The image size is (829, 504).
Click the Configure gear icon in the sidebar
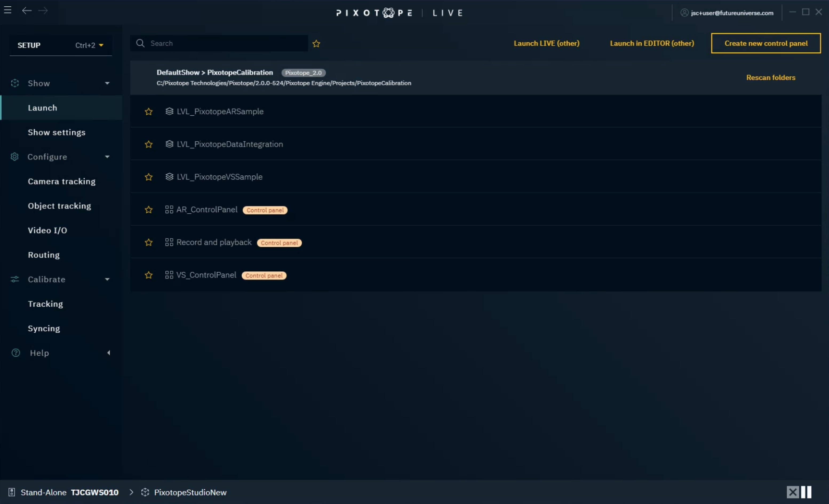pyautogui.click(x=14, y=157)
